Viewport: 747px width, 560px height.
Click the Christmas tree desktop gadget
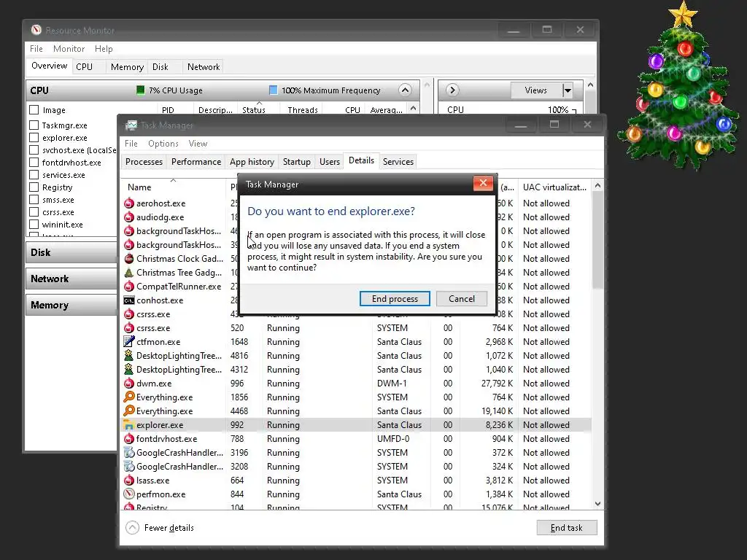[679, 88]
